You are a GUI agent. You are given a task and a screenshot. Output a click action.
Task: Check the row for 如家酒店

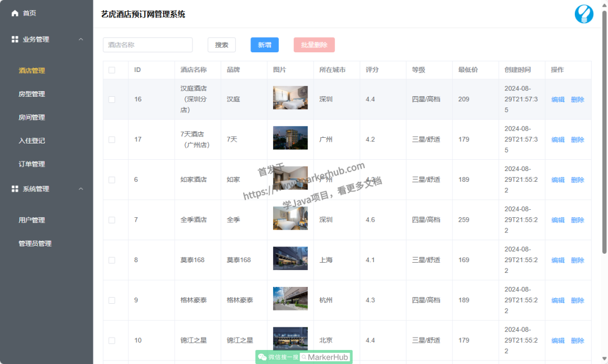tap(111, 180)
